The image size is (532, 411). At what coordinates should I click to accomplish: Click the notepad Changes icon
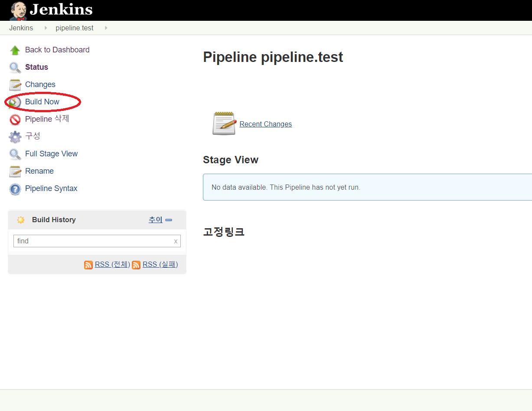[x=15, y=85]
